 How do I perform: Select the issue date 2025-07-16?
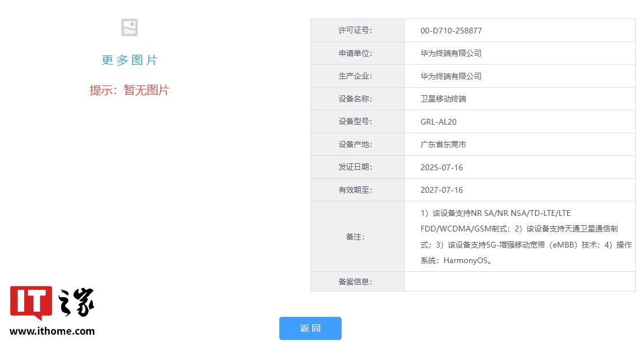441,167
